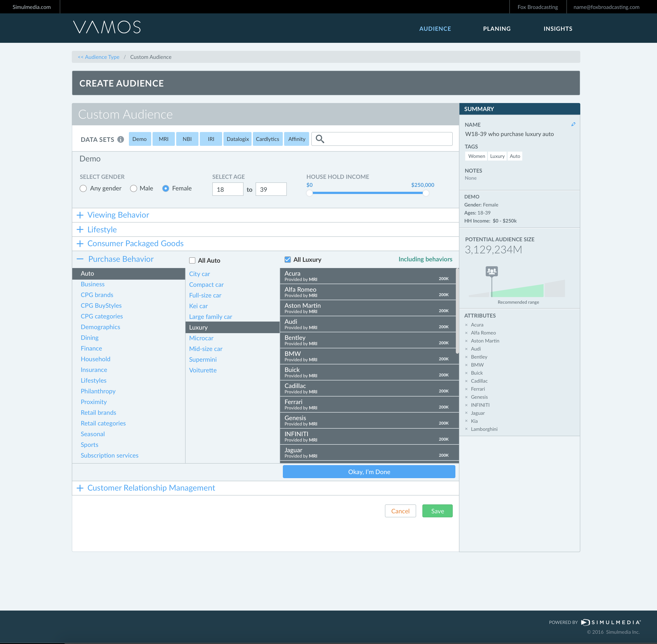657x644 pixels.
Task: Remove Acura attribute with x icon
Action: 466,325
